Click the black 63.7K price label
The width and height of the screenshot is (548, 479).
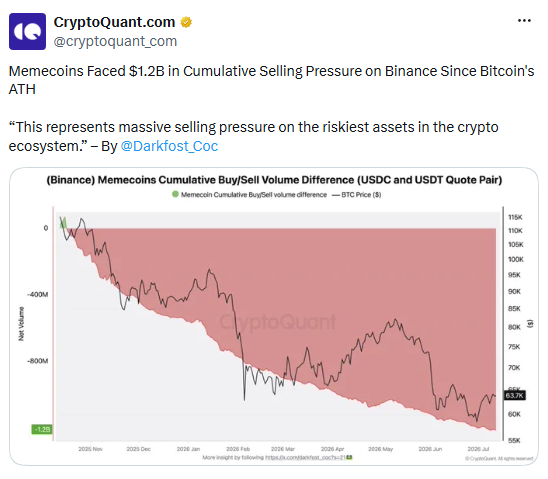514,395
